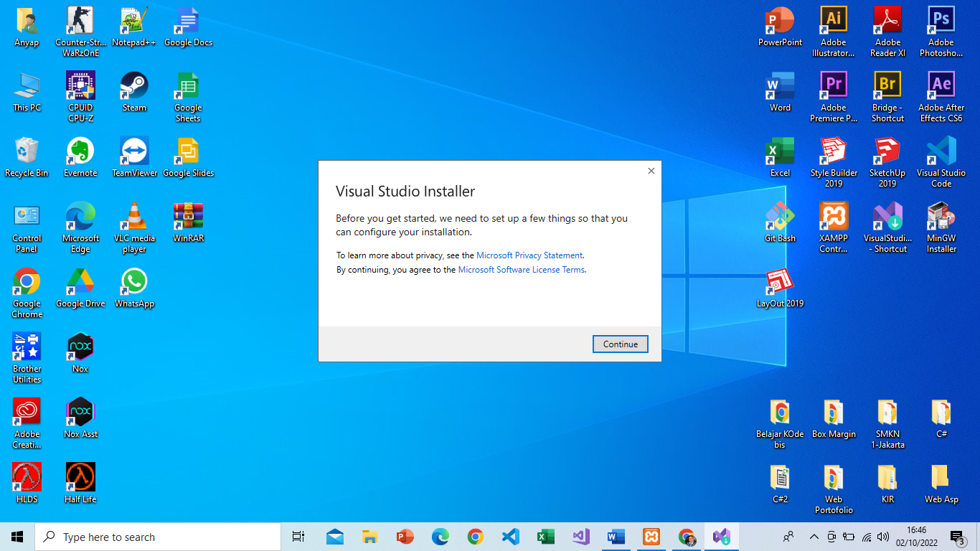Select the Adobe Creative Cloud icon
This screenshot has width=980, height=551.
click(x=27, y=424)
